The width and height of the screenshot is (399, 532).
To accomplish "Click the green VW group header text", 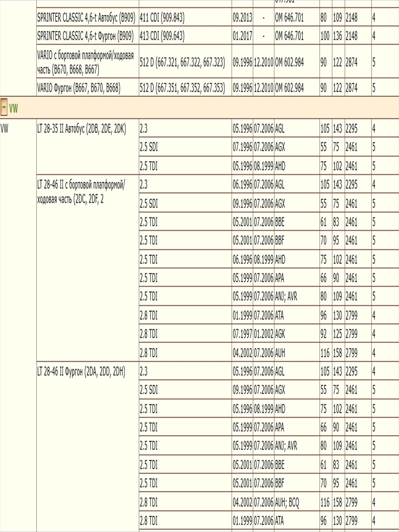I will [x=14, y=108].
